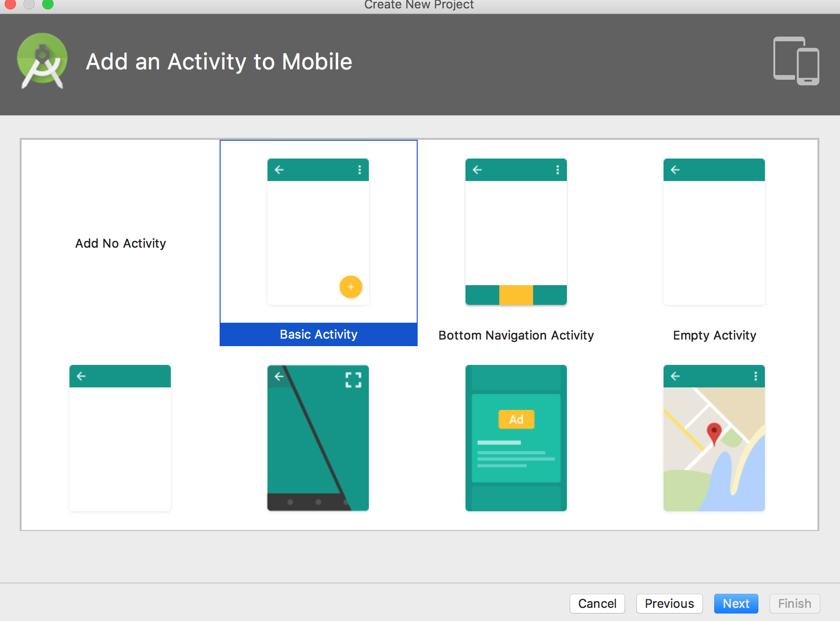Screen dimensions: 840x621
Task: Click overflow dots in Bottom Navigation Activity preview
Action: (557, 170)
